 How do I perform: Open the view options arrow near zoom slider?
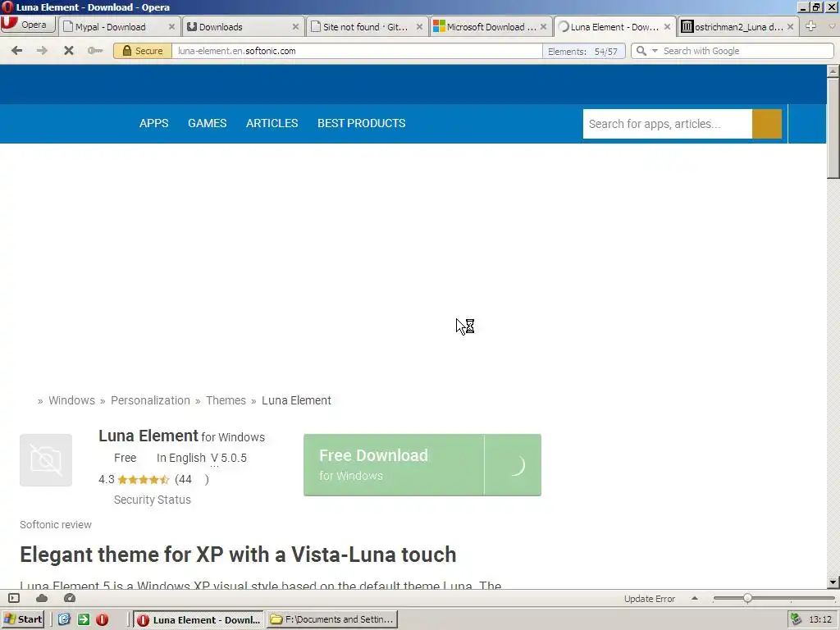click(695, 598)
